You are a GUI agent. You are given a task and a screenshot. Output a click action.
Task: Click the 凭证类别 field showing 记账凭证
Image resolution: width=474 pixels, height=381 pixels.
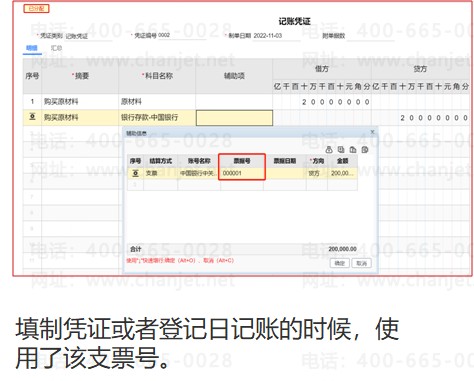(x=88, y=36)
